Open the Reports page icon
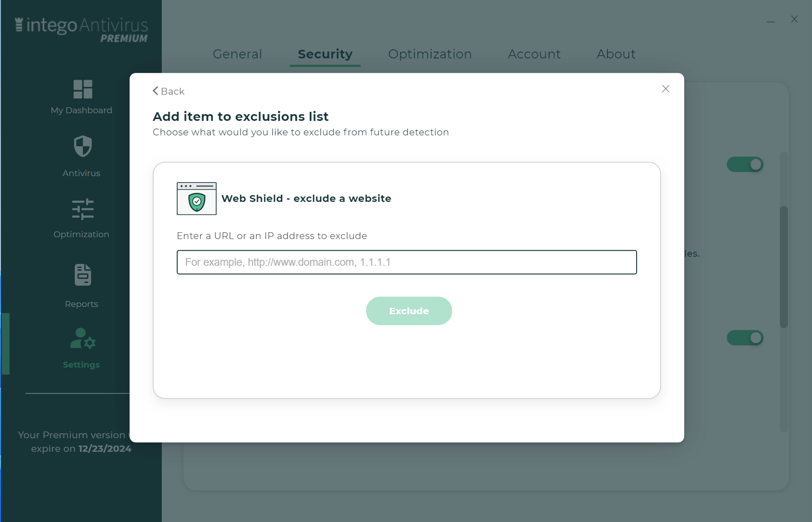 [x=82, y=275]
